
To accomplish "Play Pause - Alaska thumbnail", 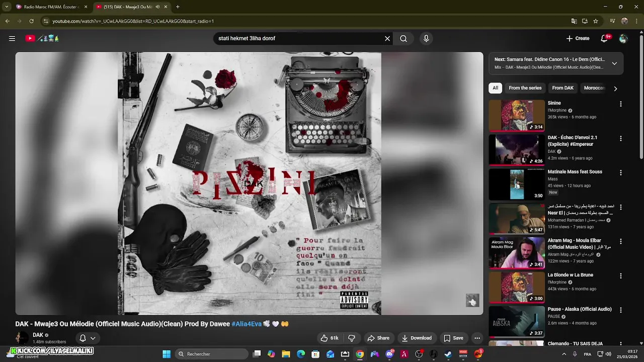I will (517, 321).
